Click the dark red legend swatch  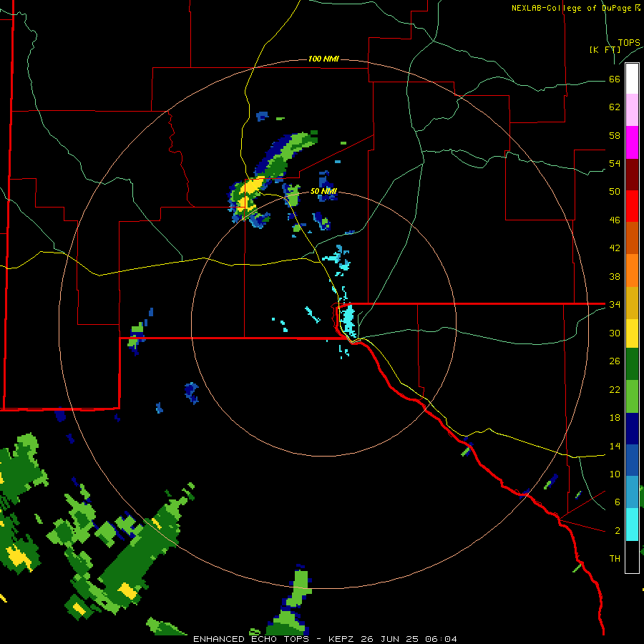pyautogui.click(x=632, y=175)
